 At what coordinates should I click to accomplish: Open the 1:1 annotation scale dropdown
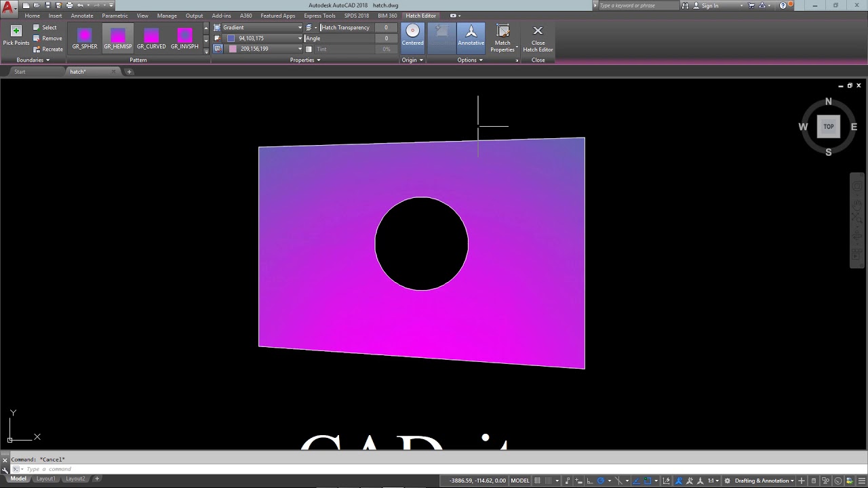point(713,481)
